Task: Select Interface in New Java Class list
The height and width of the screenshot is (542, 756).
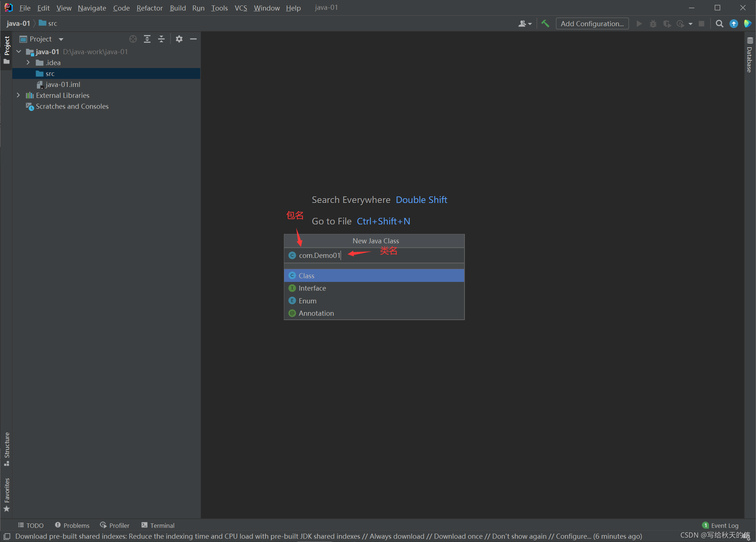Action: 312,288
